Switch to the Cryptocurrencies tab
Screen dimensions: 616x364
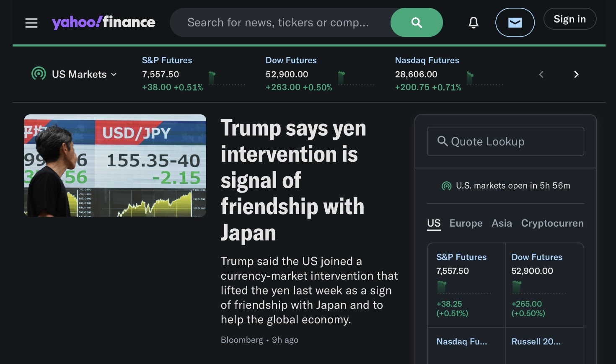pos(552,223)
